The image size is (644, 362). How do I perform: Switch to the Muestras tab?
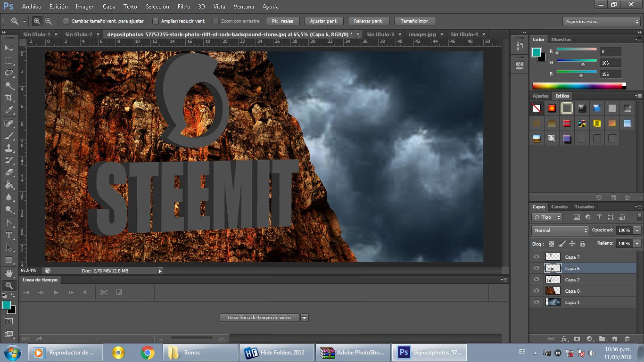(x=561, y=40)
